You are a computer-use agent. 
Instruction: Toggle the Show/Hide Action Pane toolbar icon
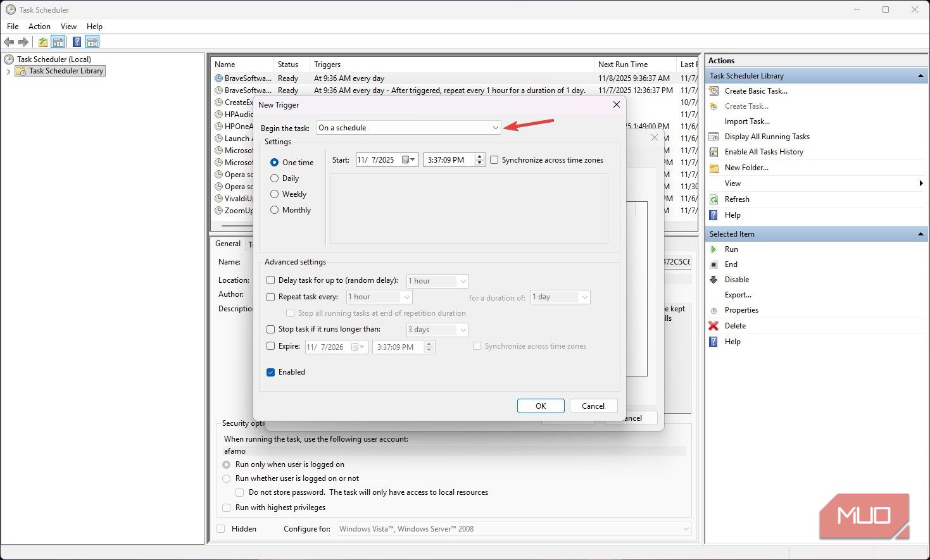pyautogui.click(x=92, y=42)
